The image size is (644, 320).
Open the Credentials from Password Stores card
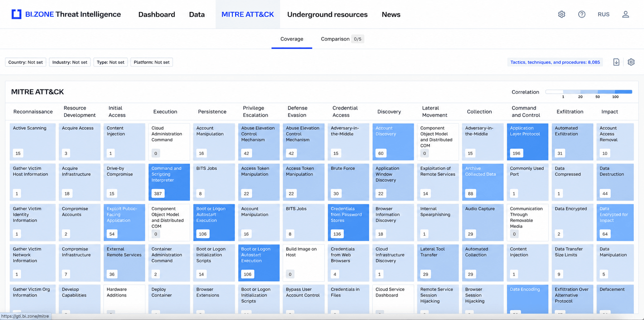coord(348,223)
